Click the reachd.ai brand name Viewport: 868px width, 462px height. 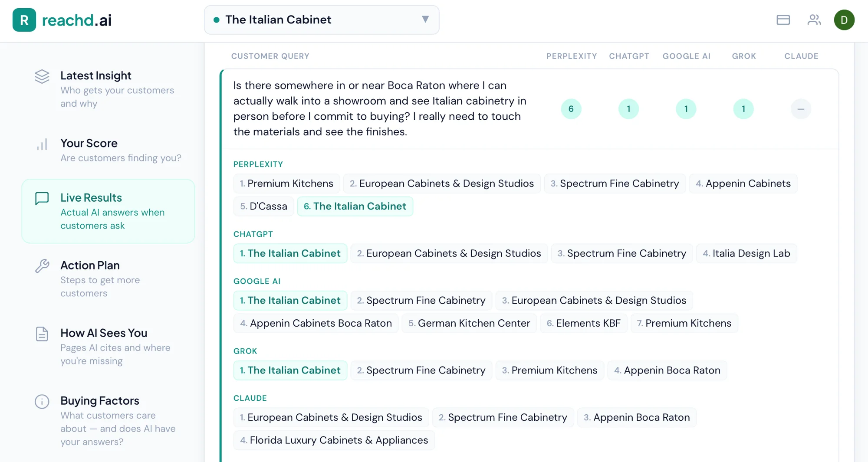(77, 20)
